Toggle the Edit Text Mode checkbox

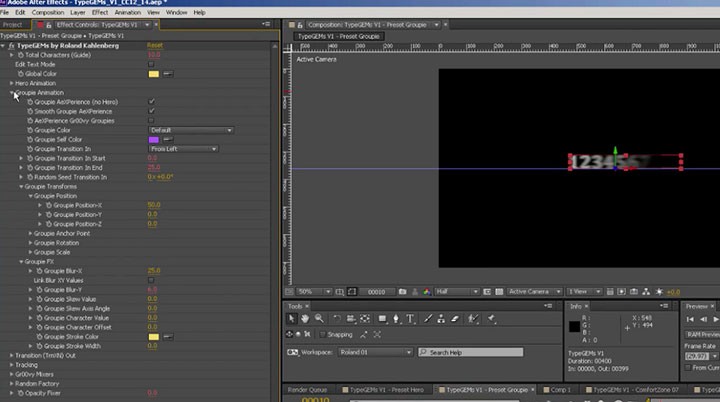click(x=151, y=64)
